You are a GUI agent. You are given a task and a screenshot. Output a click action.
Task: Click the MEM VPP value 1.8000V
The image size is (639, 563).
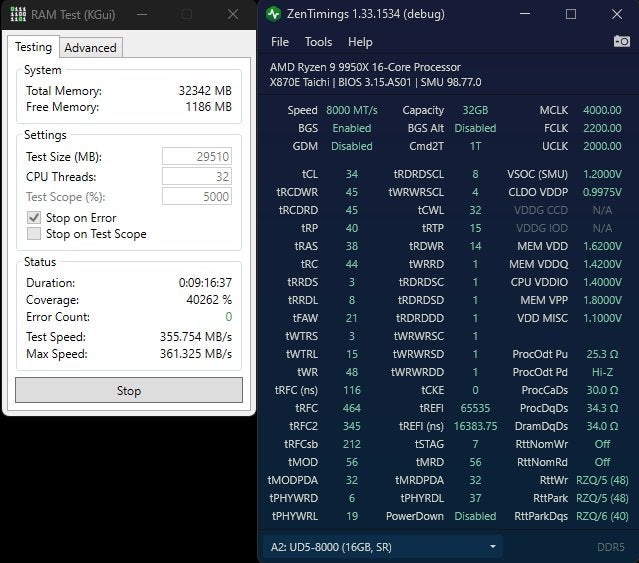click(x=602, y=300)
